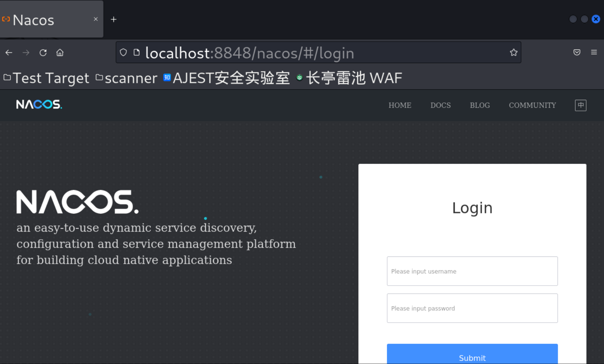Viewport: 604px width, 364px height.
Task: Bookmark this page with the star icon
Action: (x=514, y=52)
